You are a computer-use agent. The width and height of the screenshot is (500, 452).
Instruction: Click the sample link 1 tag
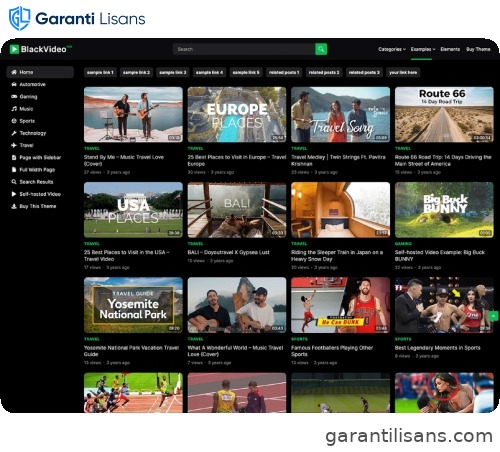click(100, 72)
